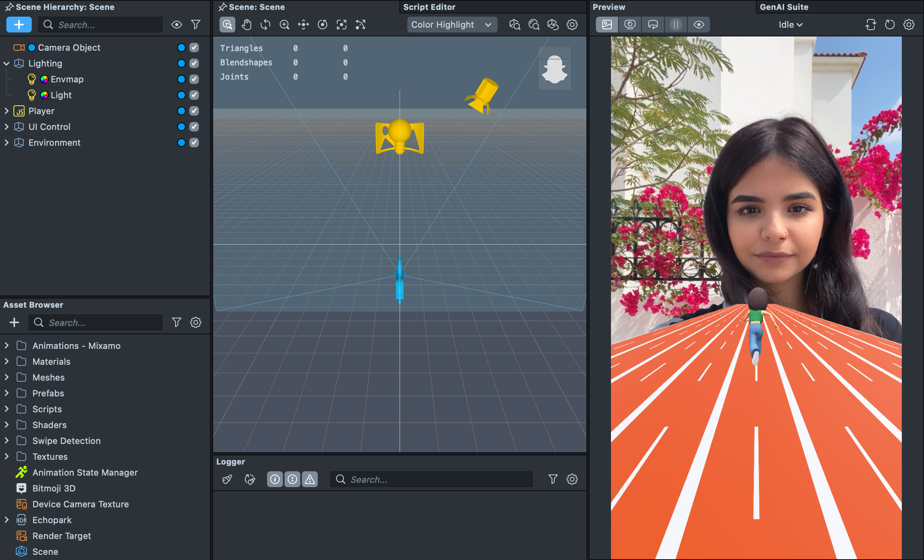Select the Rotate object tool
The image size is (924, 560).
pos(323,25)
